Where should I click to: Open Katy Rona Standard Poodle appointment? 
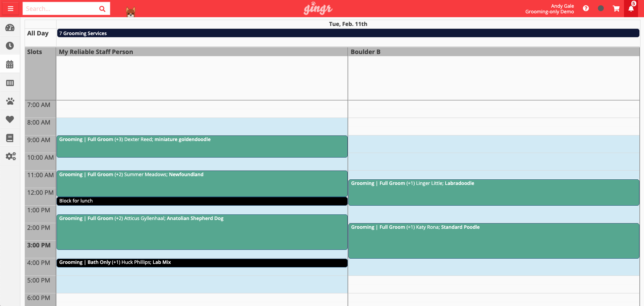click(494, 241)
